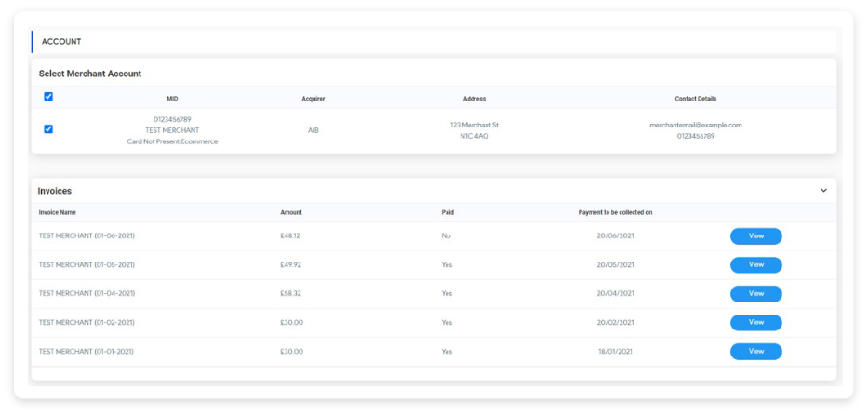Screen dimensions: 868x416
Task: Click invoice name TEST MERCHANT (01-04-2021)
Action: (87, 293)
